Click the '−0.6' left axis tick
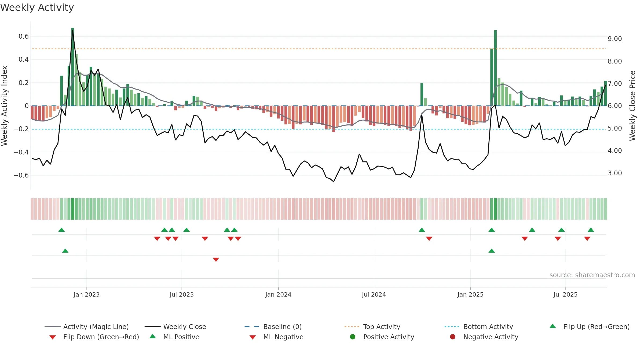This screenshot has width=644, height=362. point(21,175)
